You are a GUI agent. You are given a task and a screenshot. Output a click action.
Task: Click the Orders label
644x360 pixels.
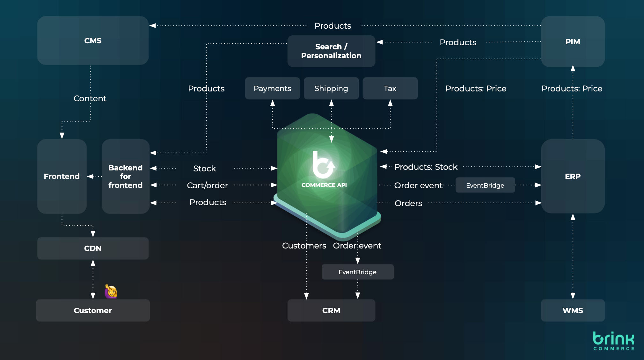[x=408, y=203]
